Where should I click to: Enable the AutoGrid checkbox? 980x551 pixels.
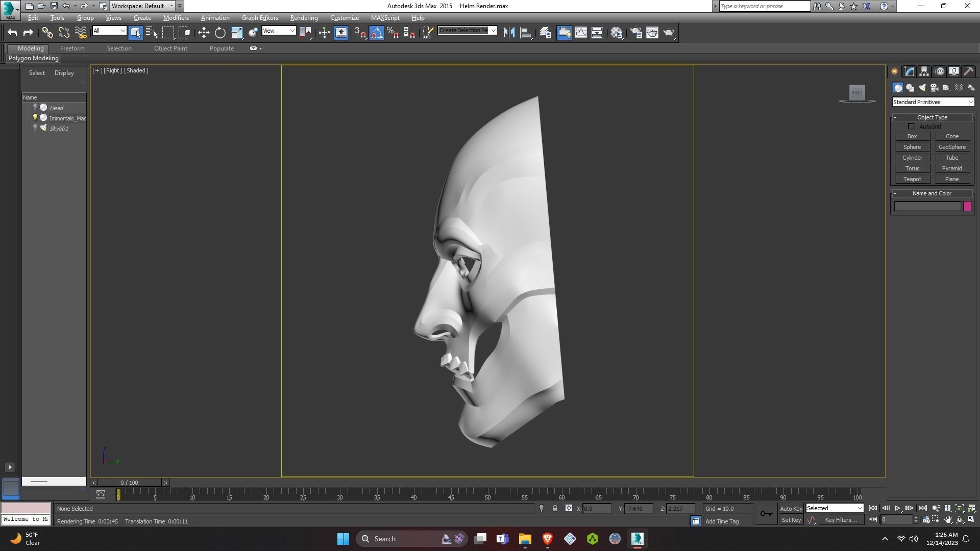tap(912, 127)
